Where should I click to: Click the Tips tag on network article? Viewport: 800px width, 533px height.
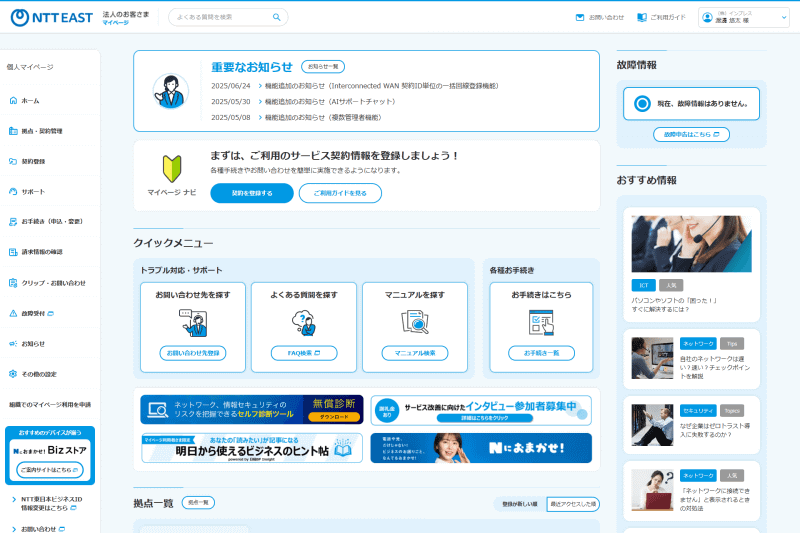(x=732, y=344)
